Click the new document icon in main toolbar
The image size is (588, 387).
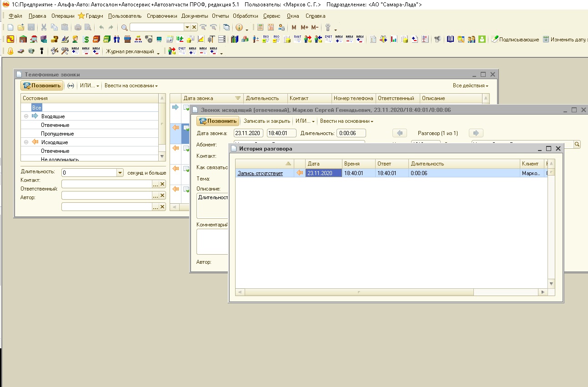10,27
